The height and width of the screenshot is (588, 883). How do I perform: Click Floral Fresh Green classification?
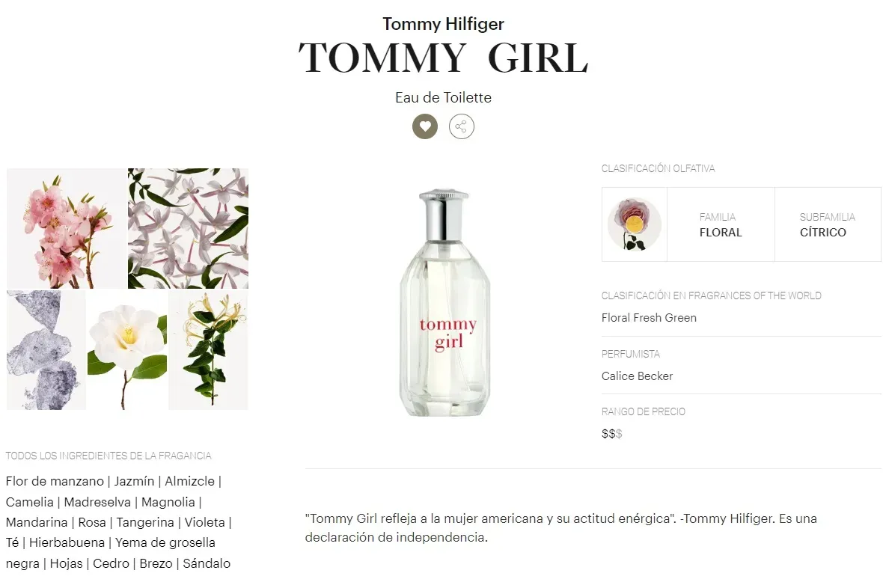(649, 318)
